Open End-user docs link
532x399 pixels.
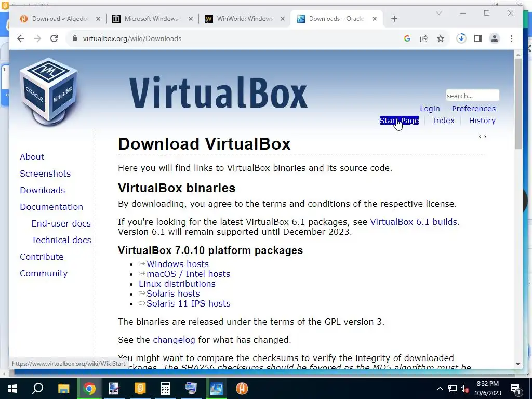[x=61, y=223]
